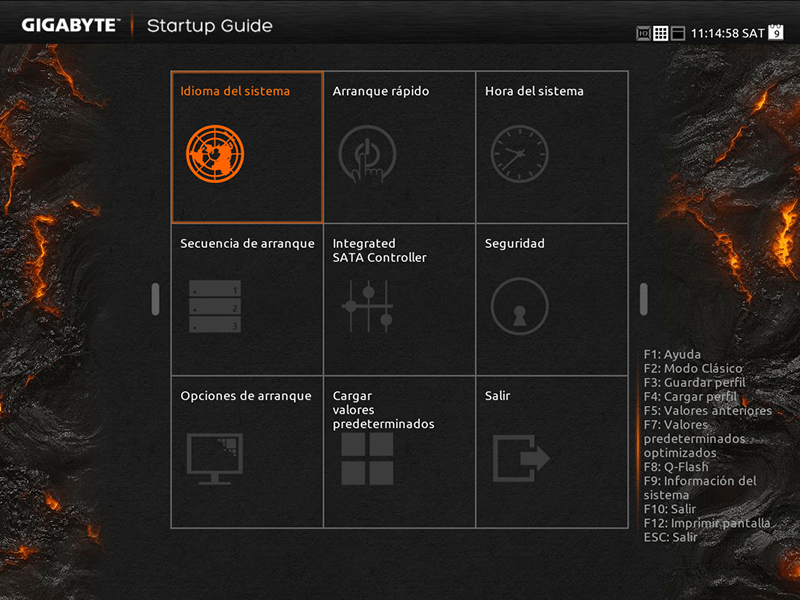Click the left page handle
Image resolution: width=800 pixels, height=600 pixels.
click(155, 299)
